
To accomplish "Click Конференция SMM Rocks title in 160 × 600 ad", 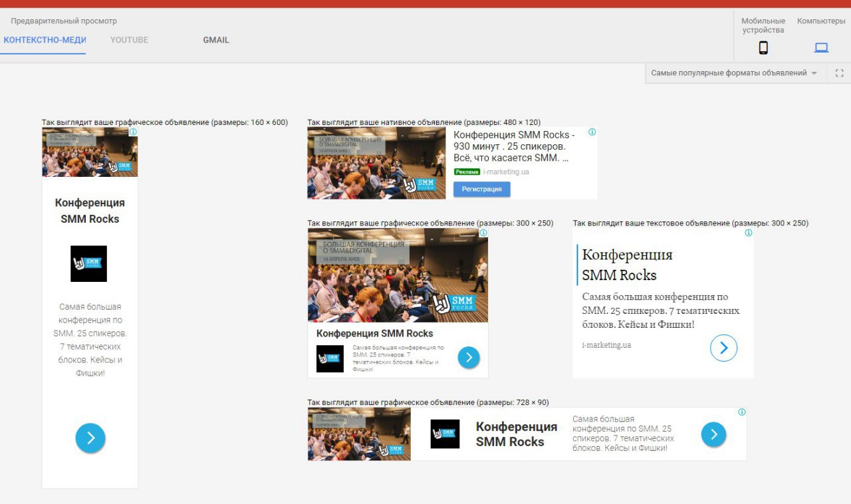I will (90, 211).
